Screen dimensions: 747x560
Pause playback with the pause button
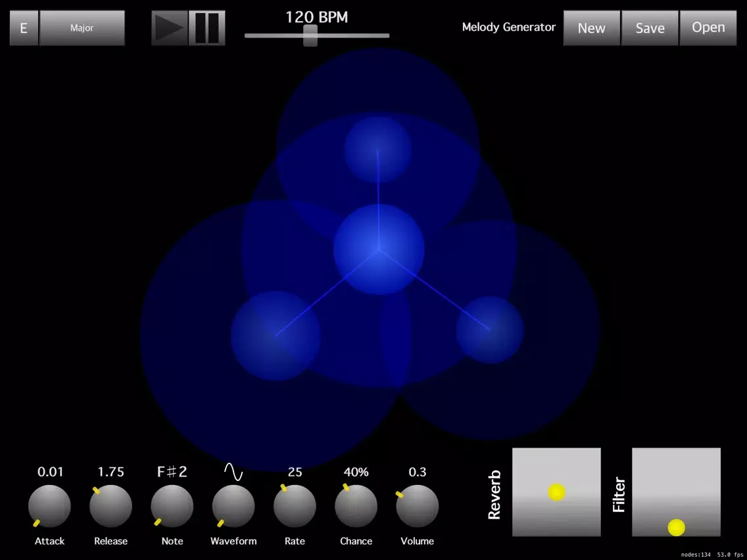tap(207, 28)
